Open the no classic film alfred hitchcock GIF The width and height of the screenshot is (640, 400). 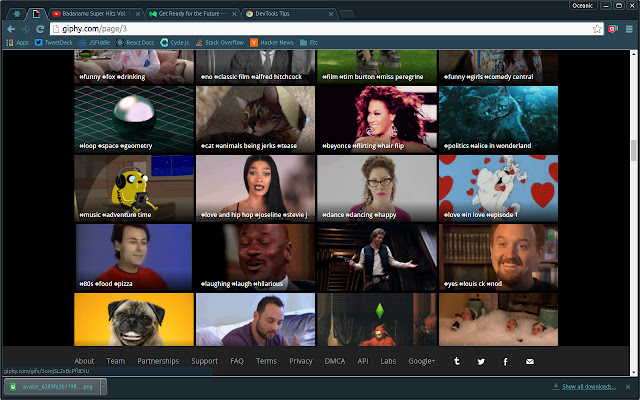[256, 67]
